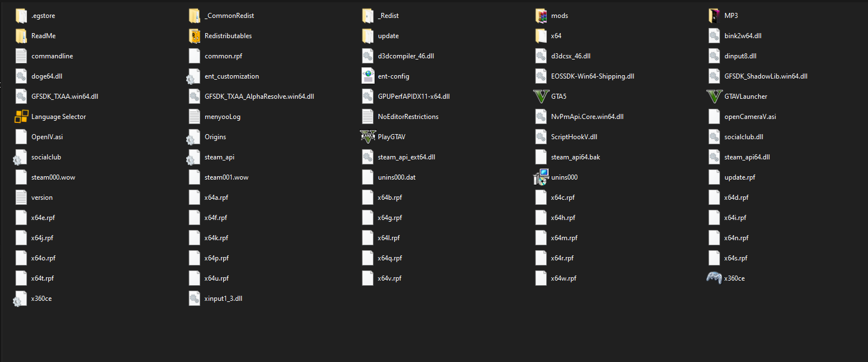Click the Language Selector app icon
The image size is (868, 362).
[21, 117]
